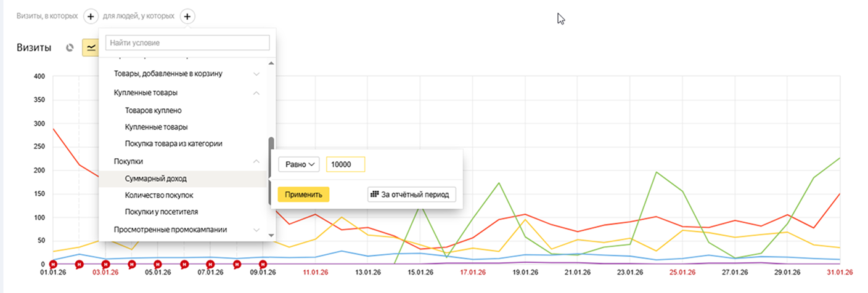The height and width of the screenshot is (293, 868).
Task: Collapse the Купленные товары group
Action: 256,93
